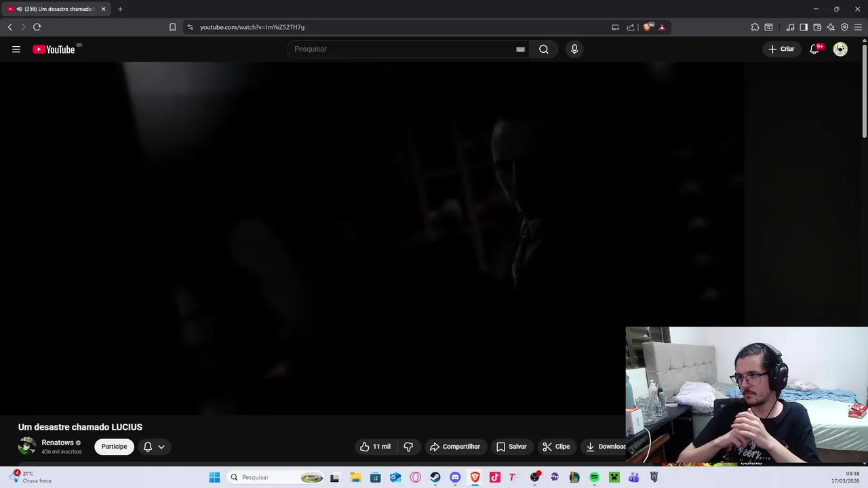The width and height of the screenshot is (868, 488).
Task: Reload the page in the browser
Action: tap(37, 27)
